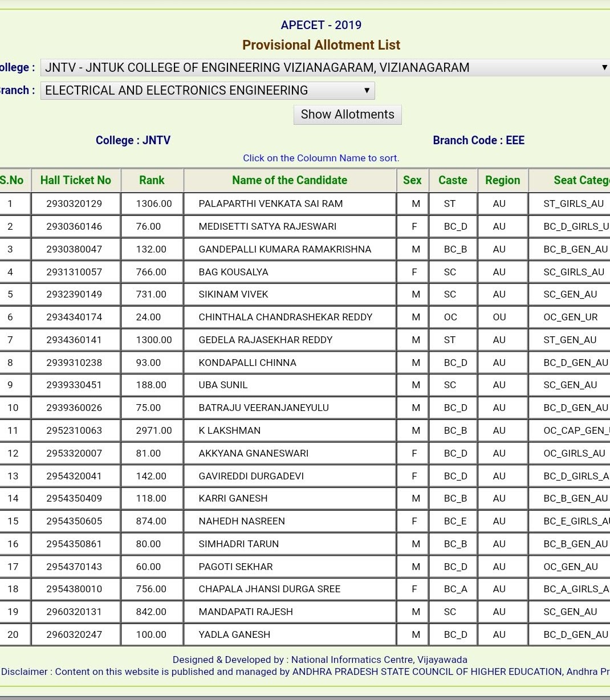Click the National Informatics Centre credit line
The height and width of the screenshot is (700, 610).
click(320, 660)
